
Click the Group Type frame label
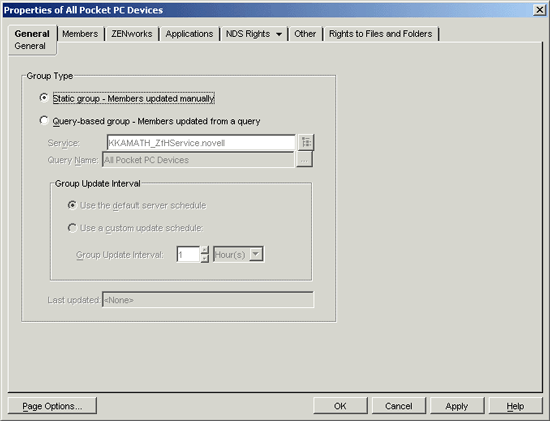coord(50,76)
